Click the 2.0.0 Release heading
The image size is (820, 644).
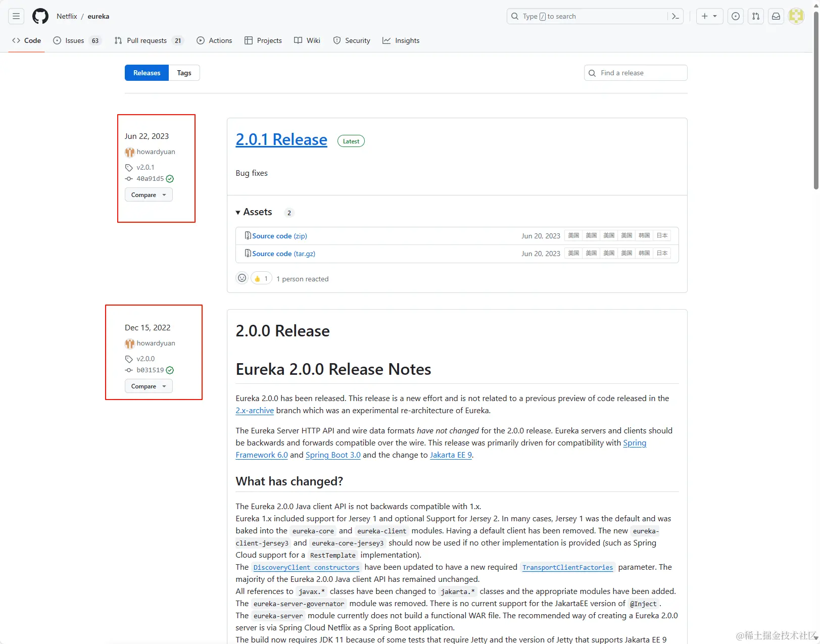click(x=282, y=331)
